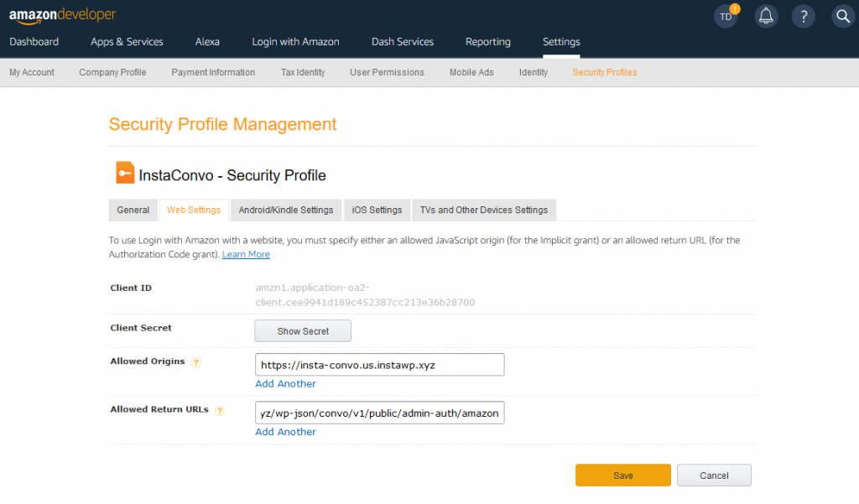The height and width of the screenshot is (504, 859).
Task: Open TVs and Other Devices Settings tab
Action: [x=484, y=210]
